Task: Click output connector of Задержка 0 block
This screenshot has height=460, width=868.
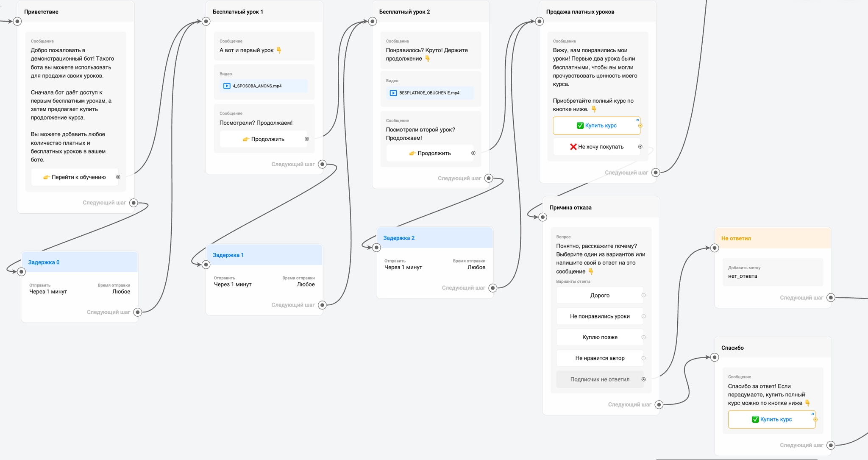Action: coord(137,312)
